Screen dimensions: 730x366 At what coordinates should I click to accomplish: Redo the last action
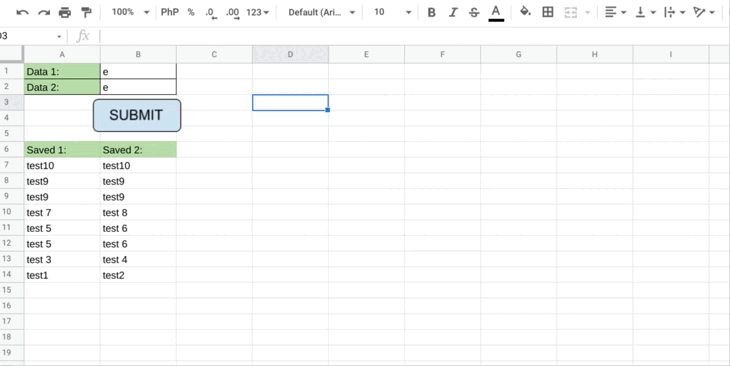click(44, 13)
